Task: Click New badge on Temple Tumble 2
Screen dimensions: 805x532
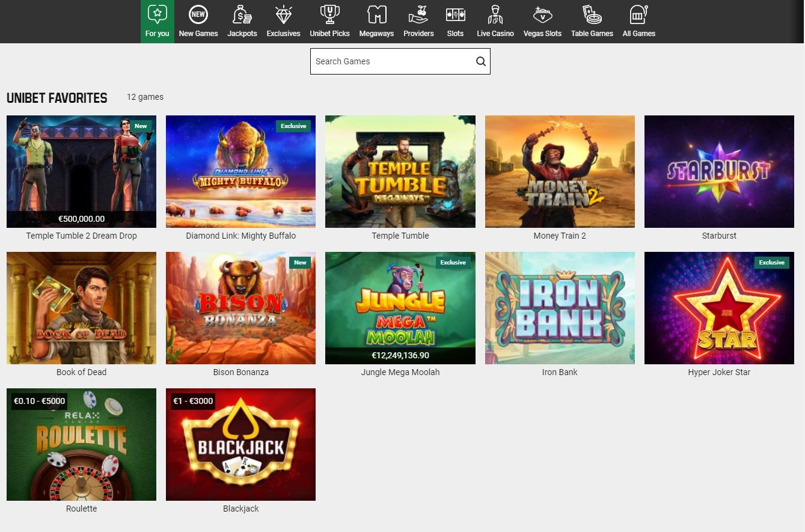Action: (141, 126)
